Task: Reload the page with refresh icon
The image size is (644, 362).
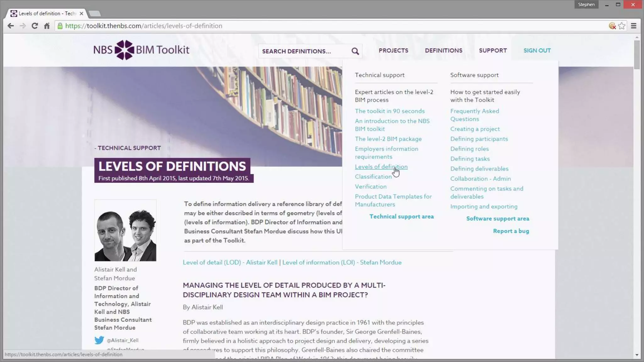Action: pos(35,26)
